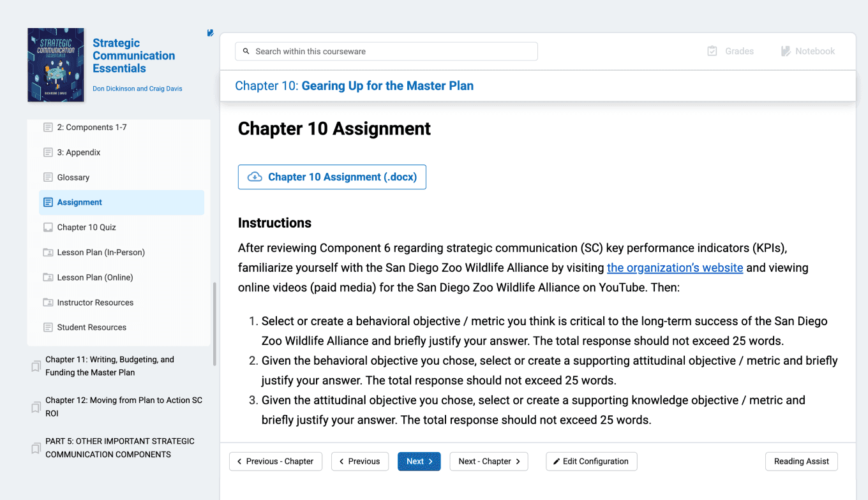Click the Strategic Communication Essentials title
Image resolution: width=868 pixels, height=500 pixels.
(133, 55)
